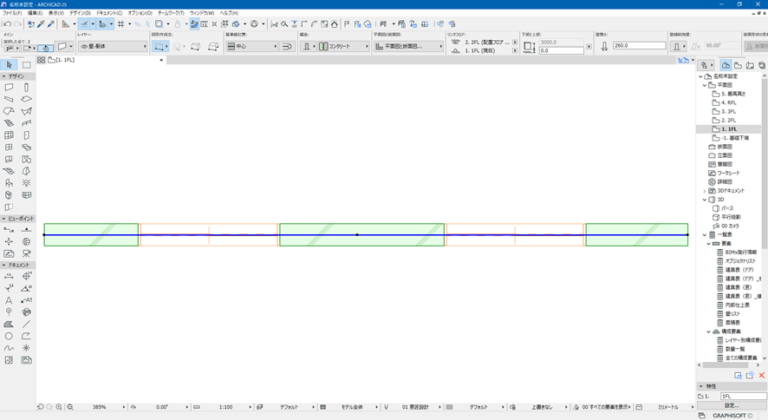
Task: Expand the 3Dドキュメント tree item
Action: [x=705, y=191]
